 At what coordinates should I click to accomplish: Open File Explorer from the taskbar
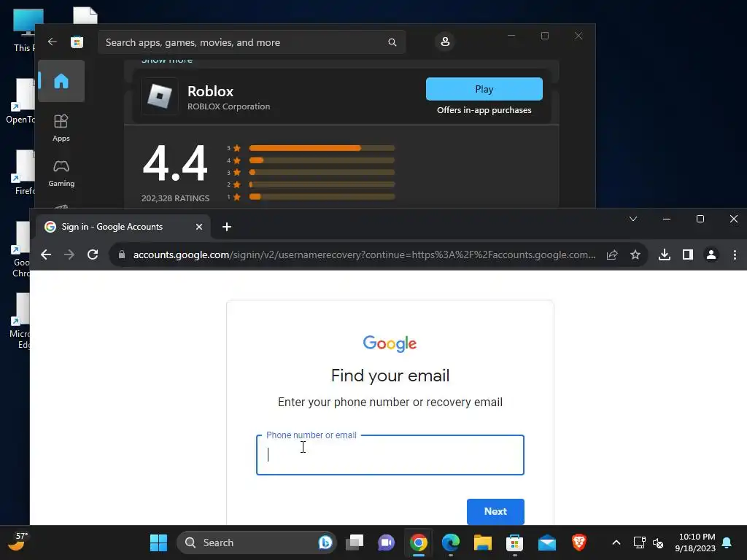(x=483, y=542)
